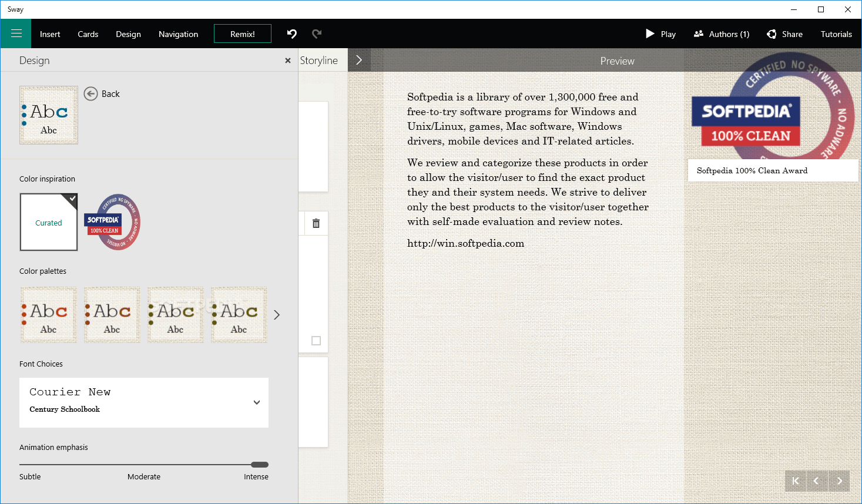Undo the last action

(x=292, y=33)
